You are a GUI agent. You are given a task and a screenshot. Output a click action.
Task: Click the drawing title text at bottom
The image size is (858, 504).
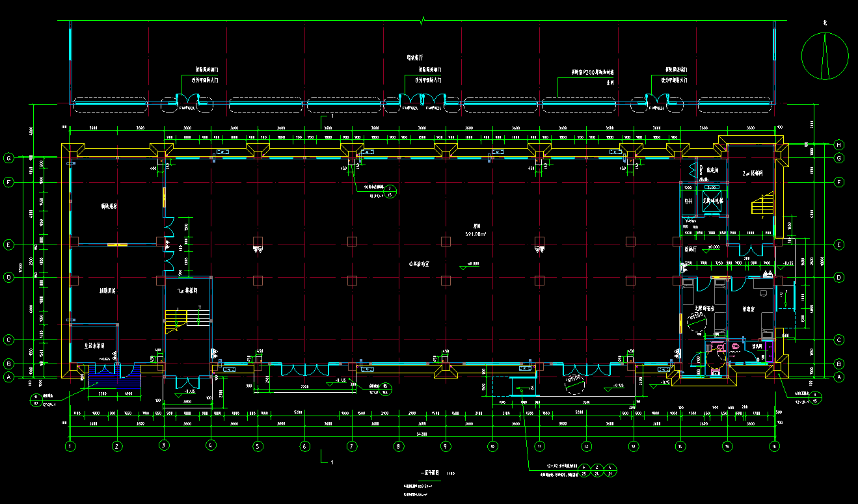point(427,474)
